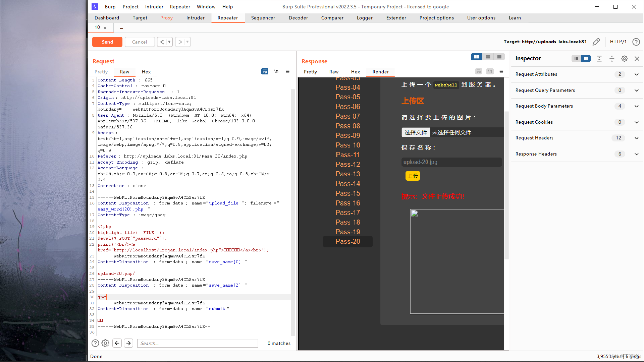Go to next search match arrow

128,343
